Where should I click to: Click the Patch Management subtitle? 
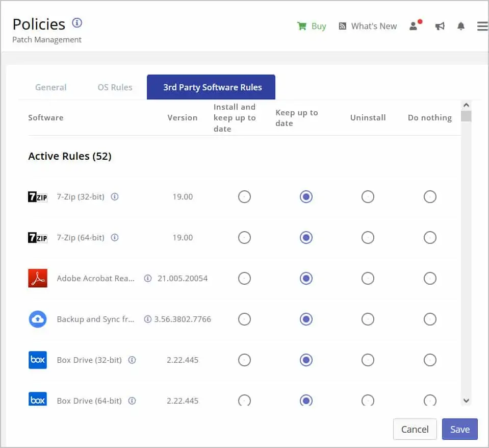pos(47,40)
